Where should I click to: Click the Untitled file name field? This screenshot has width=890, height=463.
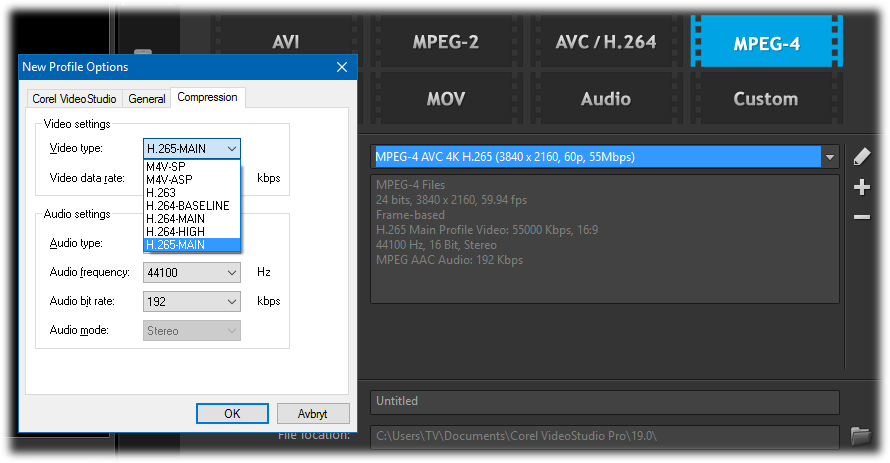(604, 401)
